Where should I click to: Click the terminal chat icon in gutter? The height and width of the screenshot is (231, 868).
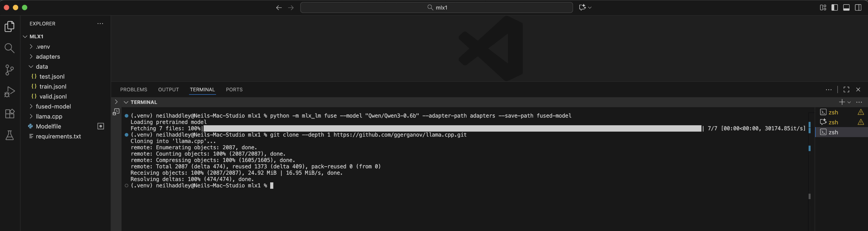[x=116, y=112]
